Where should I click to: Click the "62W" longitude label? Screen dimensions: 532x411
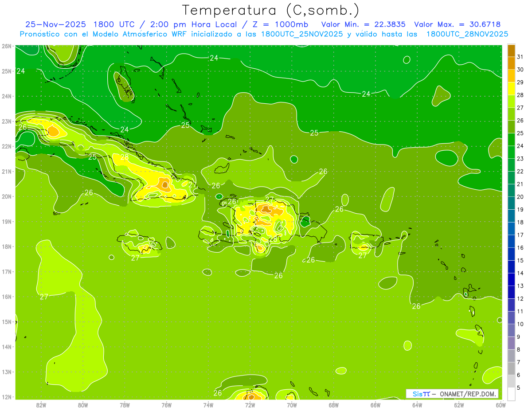click(459, 404)
